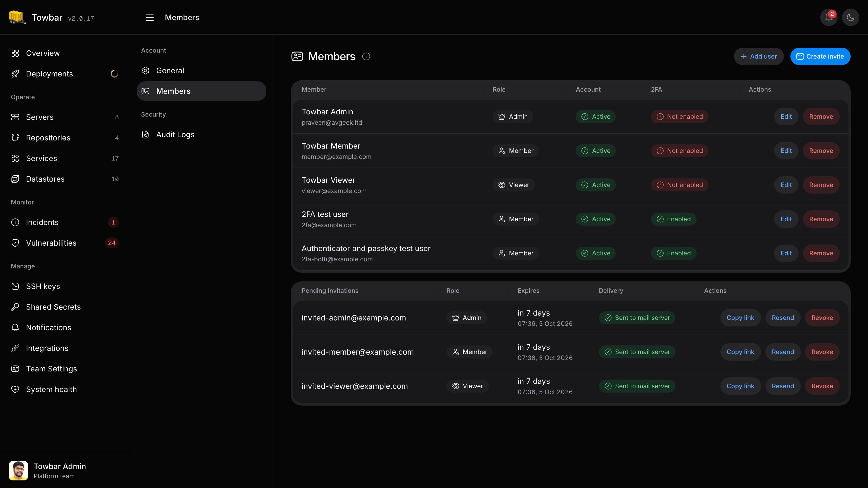
Task: Click the Servers icon in sidebar
Action: pyautogui.click(x=15, y=117)
